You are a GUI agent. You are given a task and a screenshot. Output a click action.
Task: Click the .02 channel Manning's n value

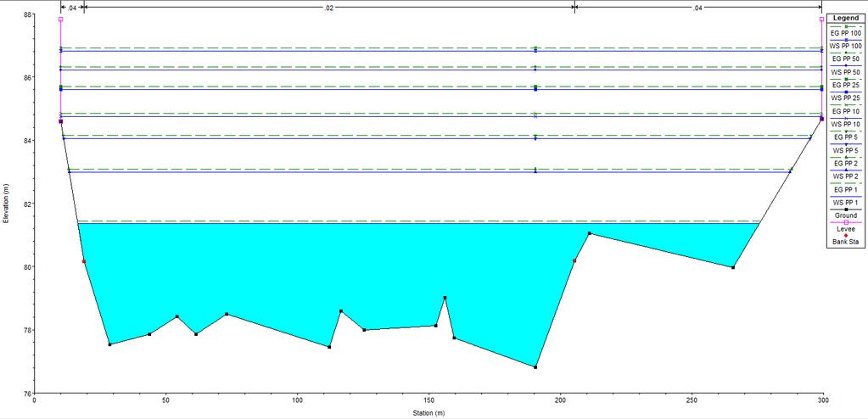[329, 8]
